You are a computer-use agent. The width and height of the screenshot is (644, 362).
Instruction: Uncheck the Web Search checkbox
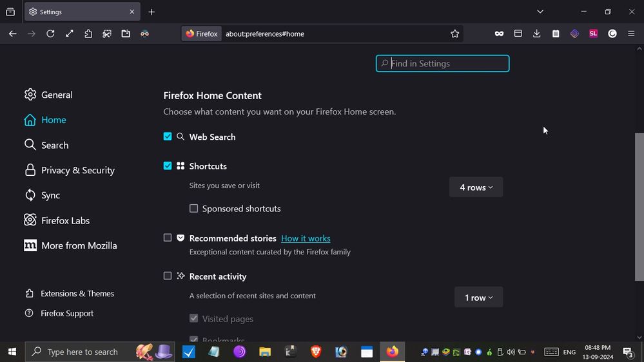coord(168,137)
